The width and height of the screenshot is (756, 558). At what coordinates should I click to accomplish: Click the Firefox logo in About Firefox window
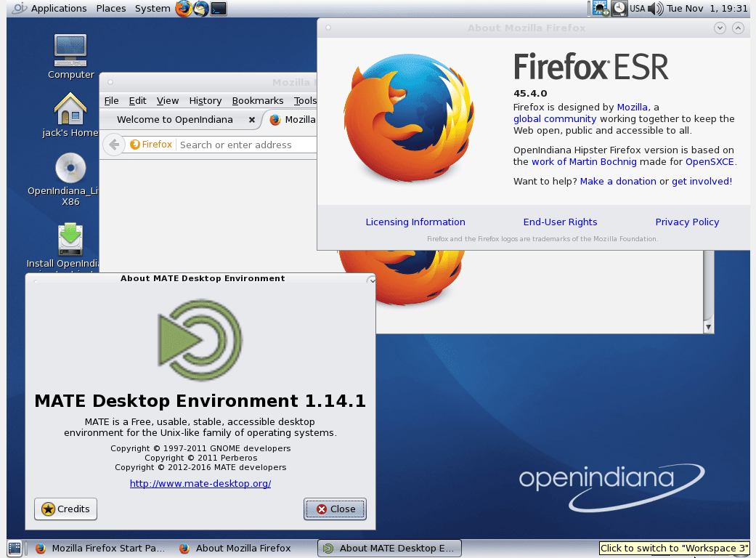pyautogui.click(x=409, y=118)
